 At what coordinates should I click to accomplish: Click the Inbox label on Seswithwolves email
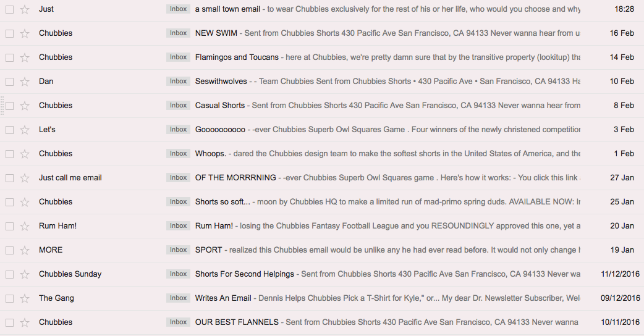pos(178,82)
